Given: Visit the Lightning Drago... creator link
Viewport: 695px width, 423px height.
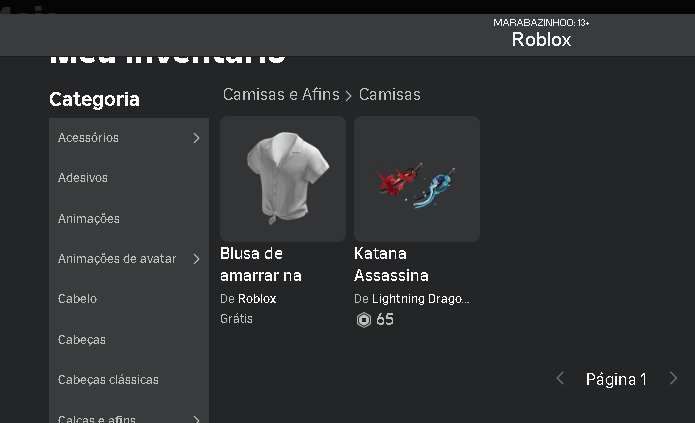Looking at the screenshot, I should [420, 299].
